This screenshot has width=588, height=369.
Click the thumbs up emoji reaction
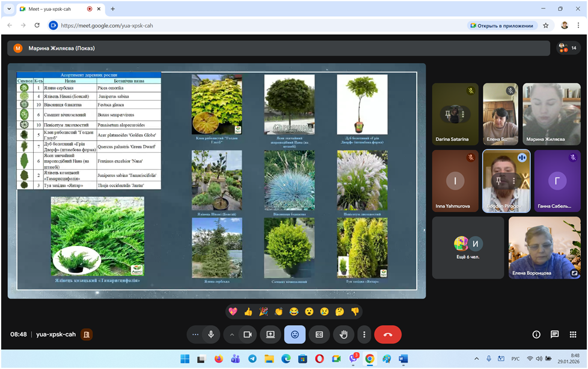coord(248,311)
